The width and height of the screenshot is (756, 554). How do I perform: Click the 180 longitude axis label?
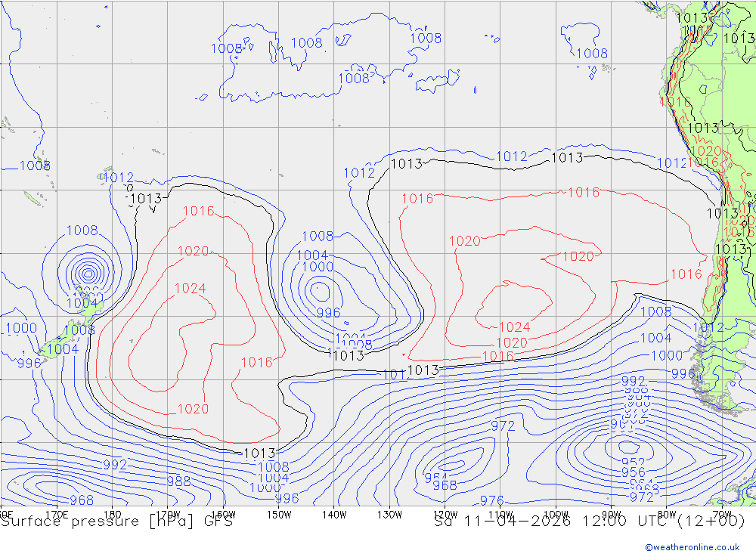pos(113,515)
